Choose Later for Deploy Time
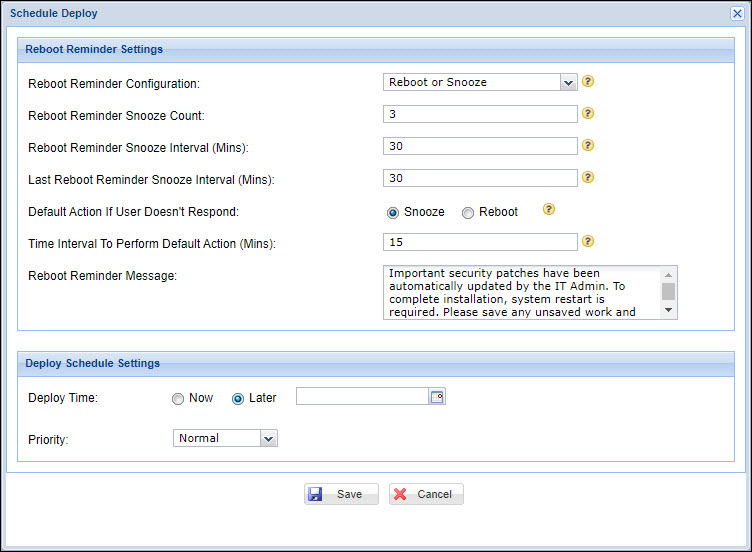Screen dimensions: 752x552 [x=238, y=398]
